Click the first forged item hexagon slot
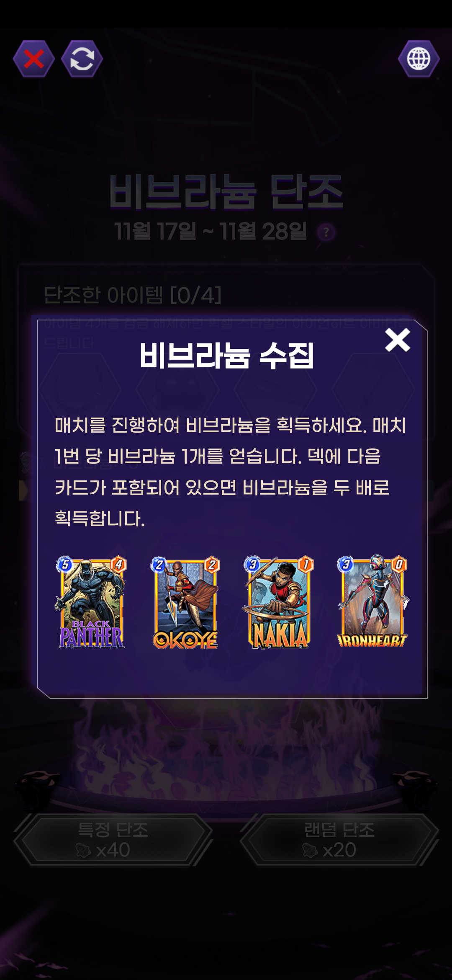The image size is (452, 980). (x=80, y=389)
